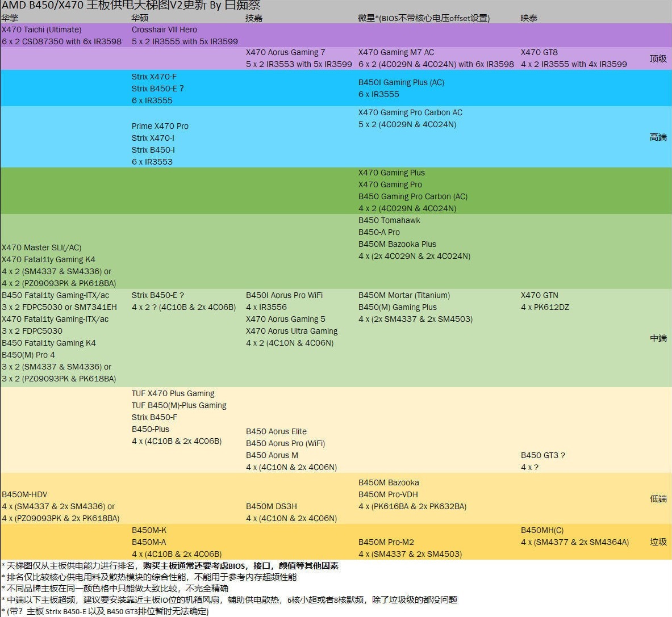This screenshot has height=617, width=672.
Task: Click the 'Strix B450-F' entry
Action: point(155,417)
